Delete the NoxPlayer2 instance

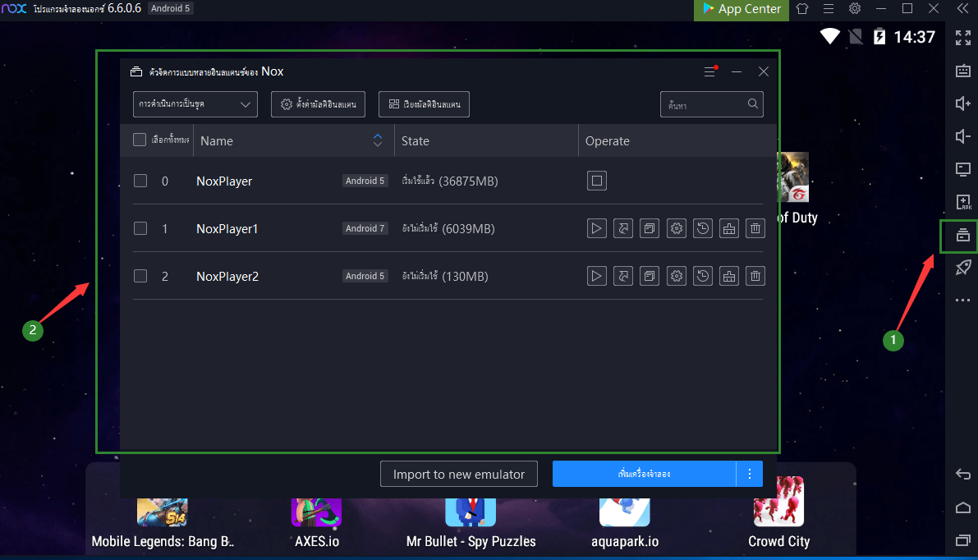(755, 276)
